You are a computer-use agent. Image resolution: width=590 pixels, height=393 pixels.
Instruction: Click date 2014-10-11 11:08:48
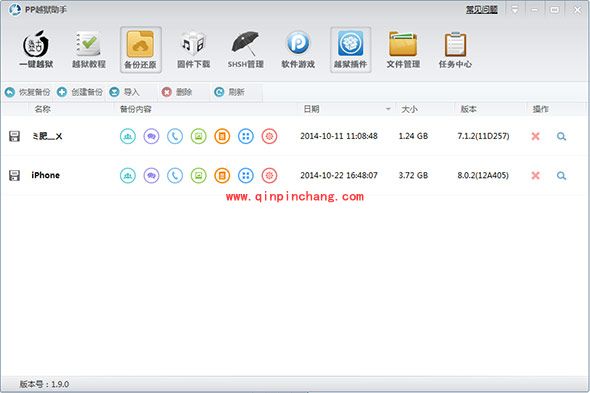(339, 136)
